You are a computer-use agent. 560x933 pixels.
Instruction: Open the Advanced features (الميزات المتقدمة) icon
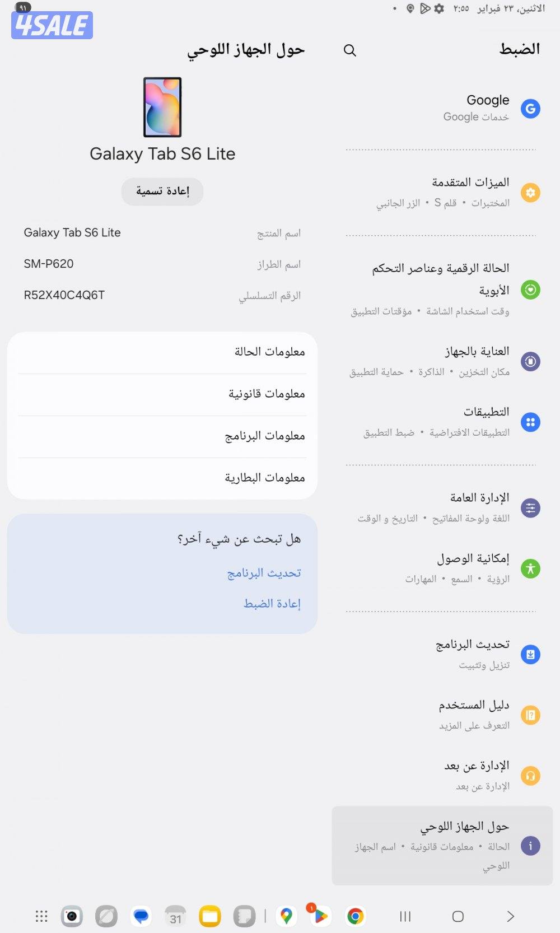[x=530, y=193]
